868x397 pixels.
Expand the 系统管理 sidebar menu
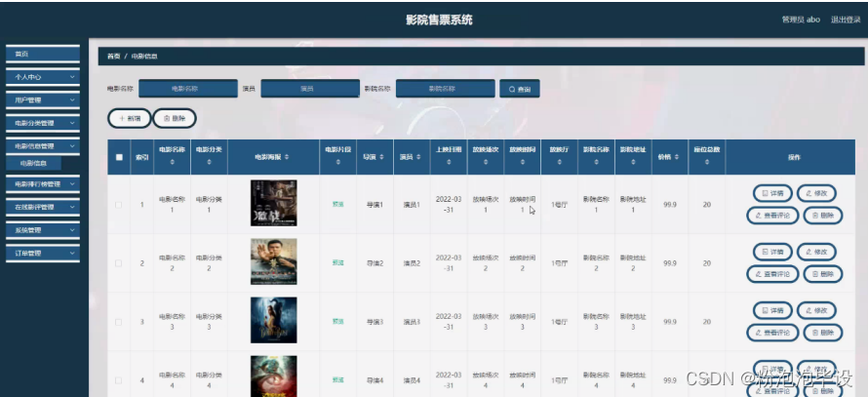pos(43,230)
